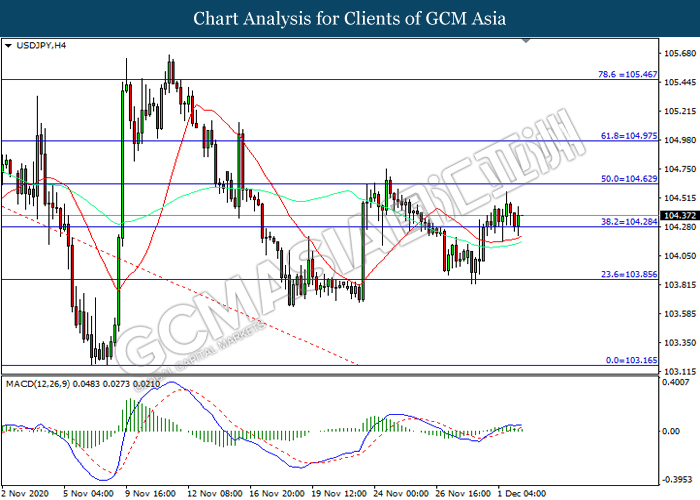
Task: Click the 26 Nov 16:00 time label
Action: [x=463, y=493]
